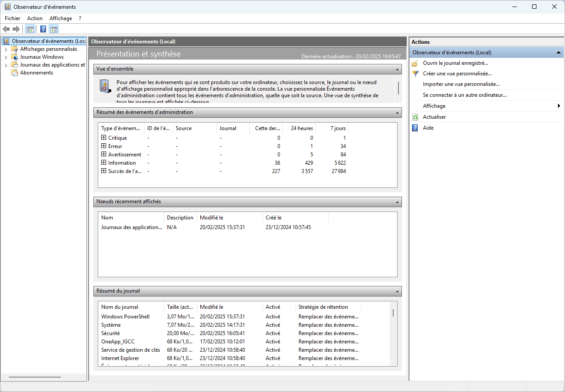
Task: Sort by 7 jours column header
Action: (x=332, y=128)
